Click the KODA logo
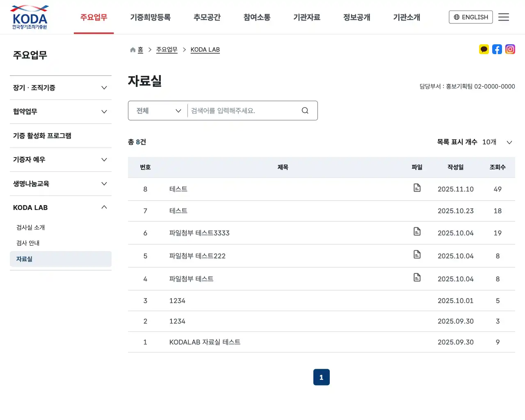The image size is (525, 420). click(x=29, y=17)
